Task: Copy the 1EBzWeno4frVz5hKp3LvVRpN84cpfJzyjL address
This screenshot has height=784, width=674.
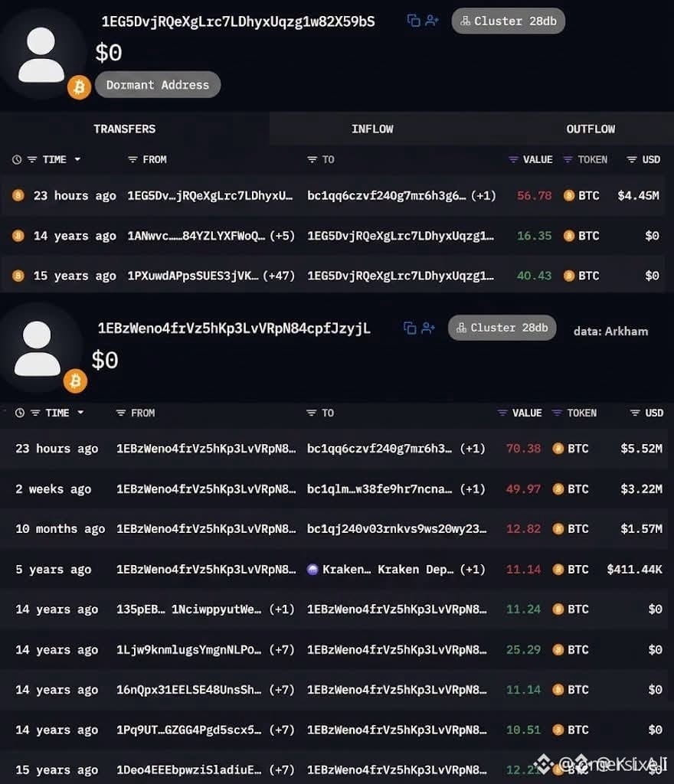Action: [410, 328]
